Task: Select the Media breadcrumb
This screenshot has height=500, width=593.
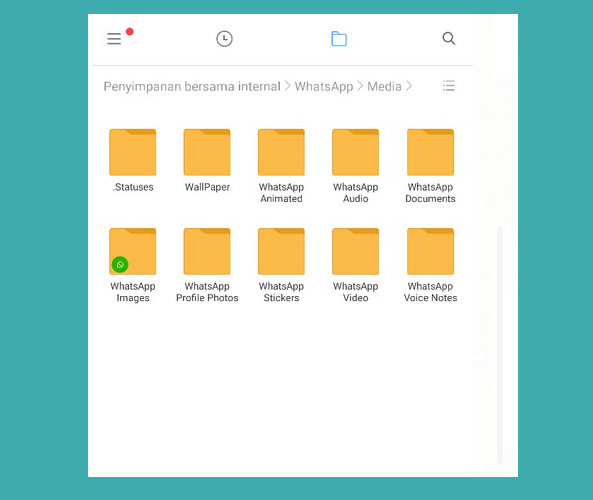Action: coord(384,87)
